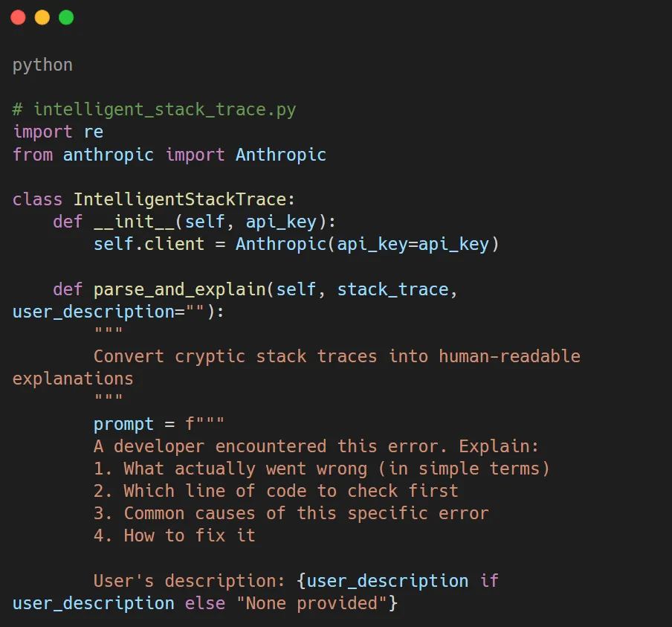Click the green maximize window dot
Image resolution: width=672 pixels, height=627 pixels.
[66, 17]
